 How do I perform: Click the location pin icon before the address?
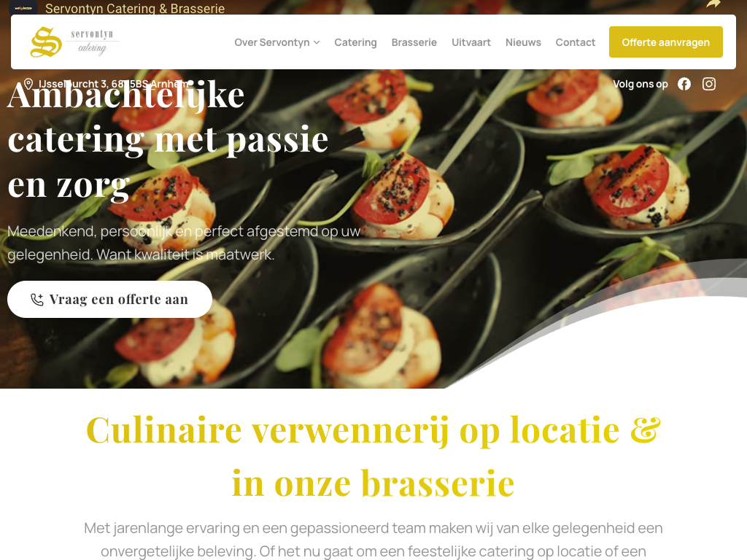(28, 84)
